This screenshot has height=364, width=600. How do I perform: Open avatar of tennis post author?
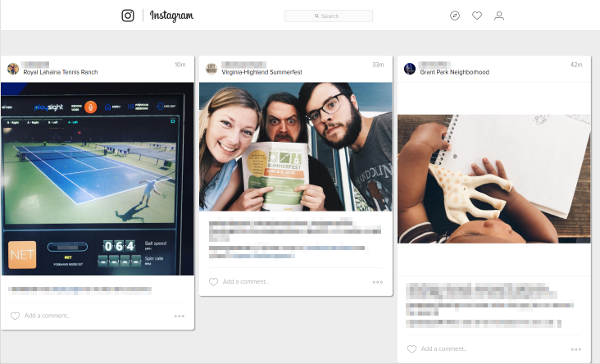tap(13, 69)
